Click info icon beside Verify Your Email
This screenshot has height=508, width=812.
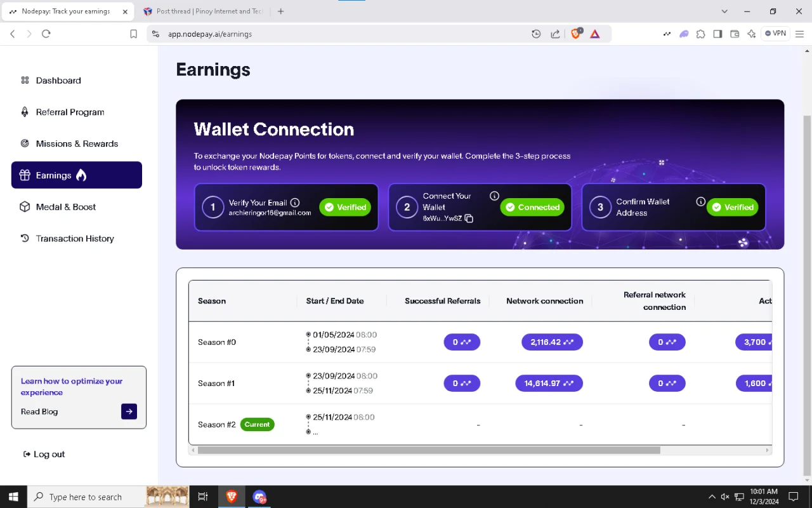coord(295,203)
